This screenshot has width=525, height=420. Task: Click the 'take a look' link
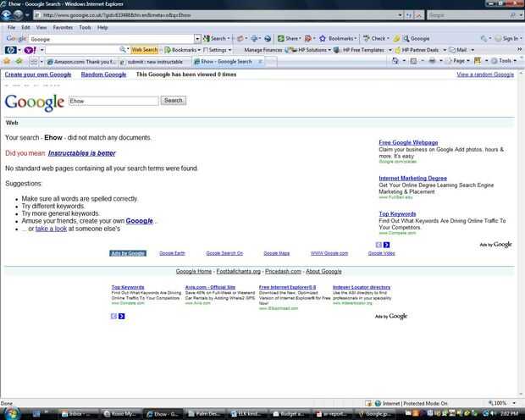point(51,229)
